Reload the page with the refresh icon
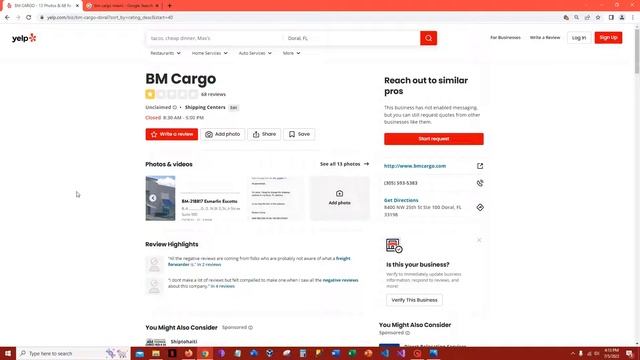The height and width of the screenshot is (360, 640). pos(29,18)
